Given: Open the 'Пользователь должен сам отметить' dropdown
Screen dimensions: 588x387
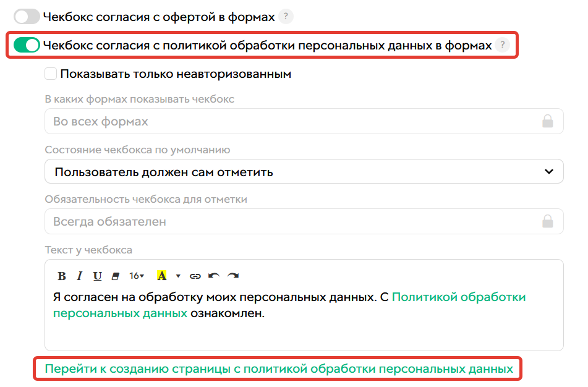Looking at the screenshot, I should click(x=304, y=171).
